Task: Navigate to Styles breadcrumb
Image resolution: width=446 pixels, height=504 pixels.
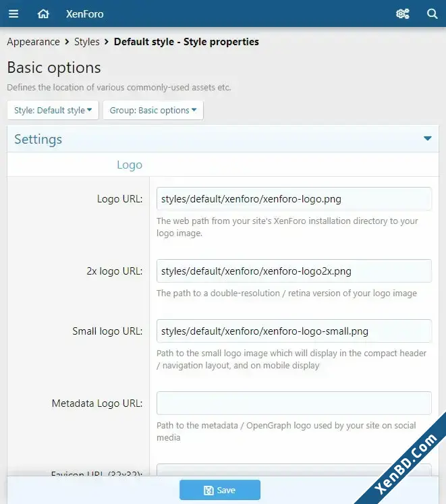Action: pos(87,42)
